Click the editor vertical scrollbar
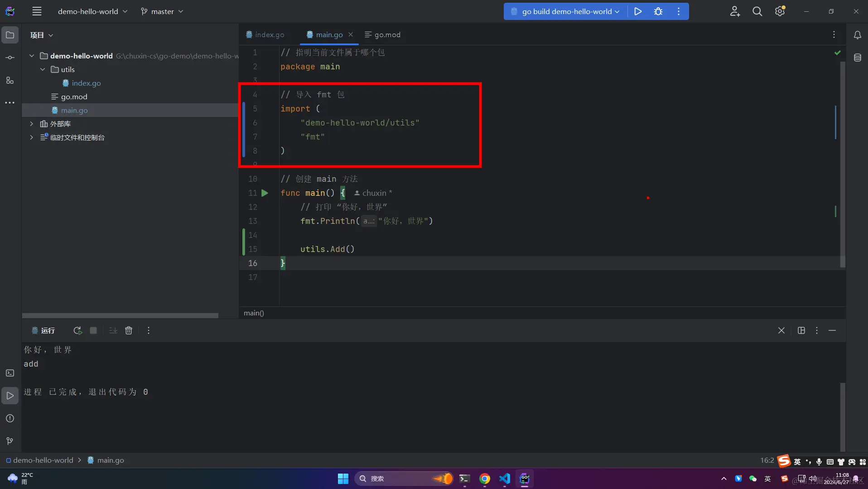This screenshot has height=489, width=868. point(843,164)
